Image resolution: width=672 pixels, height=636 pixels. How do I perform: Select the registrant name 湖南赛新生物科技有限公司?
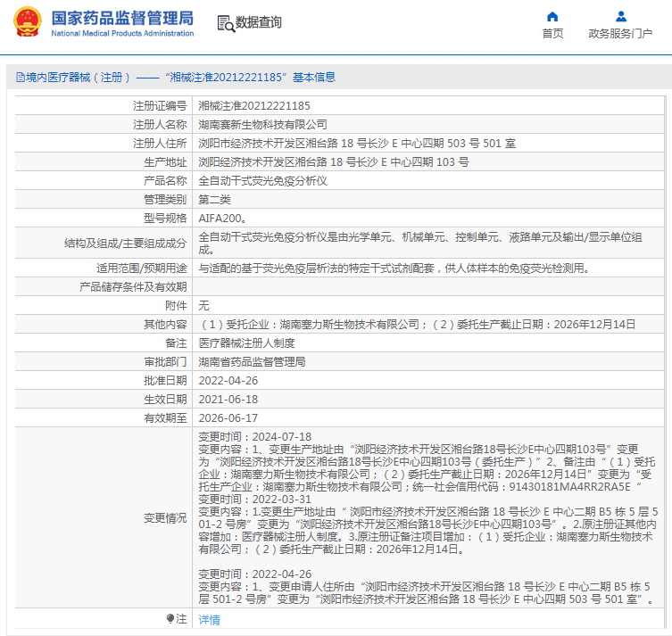[x=262, y=125]
